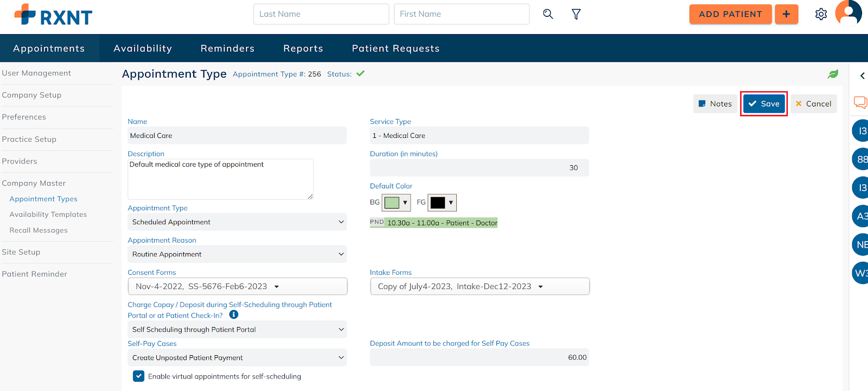Click the Cancel button

point(813,104)
